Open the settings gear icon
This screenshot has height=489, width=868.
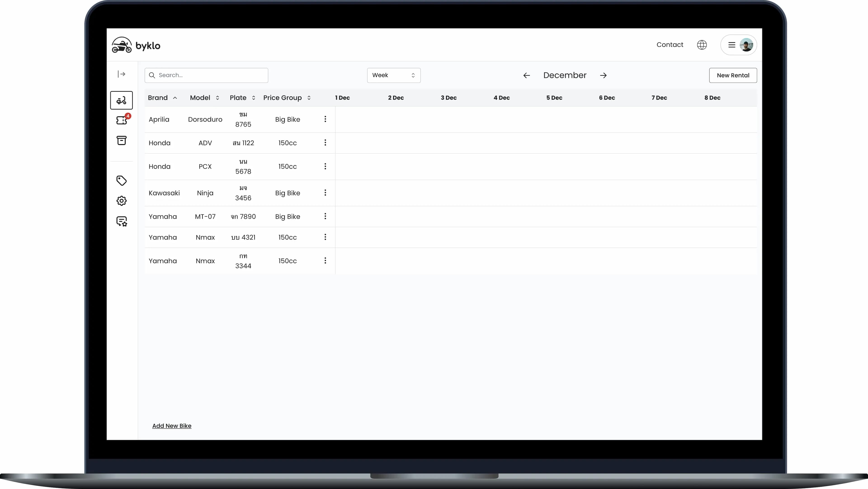[122, 201]
